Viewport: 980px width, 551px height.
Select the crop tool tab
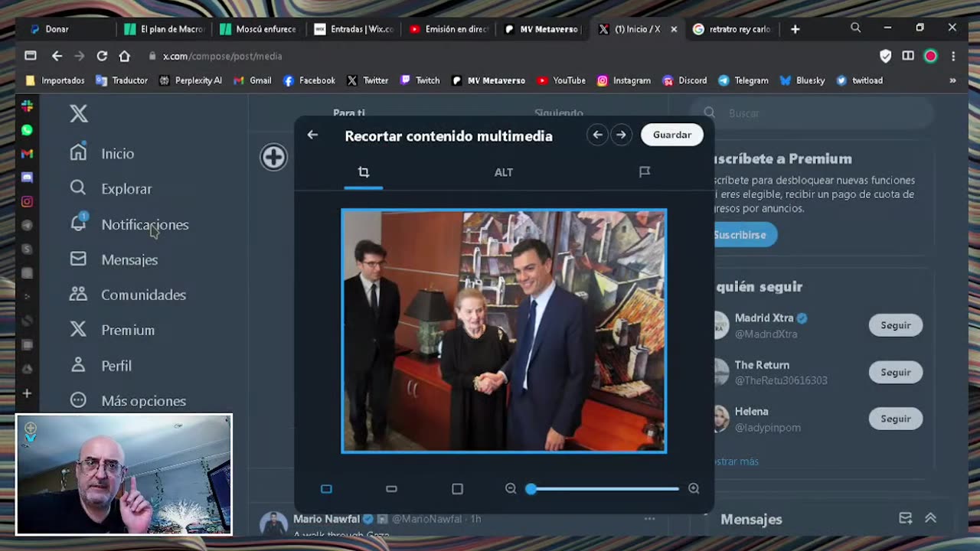(364, 172)
